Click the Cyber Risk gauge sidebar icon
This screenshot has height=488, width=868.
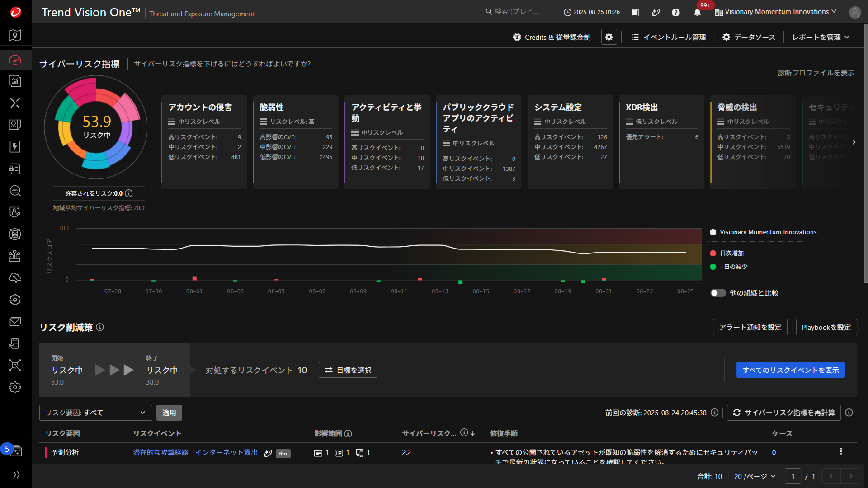15,60
